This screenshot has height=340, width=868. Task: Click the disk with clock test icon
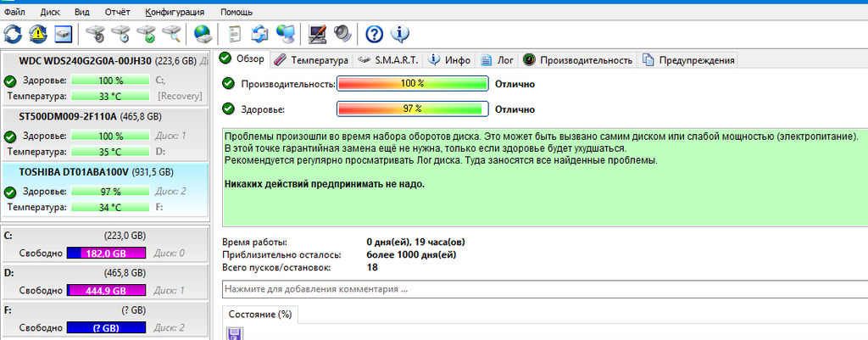(x=120, y=34)
